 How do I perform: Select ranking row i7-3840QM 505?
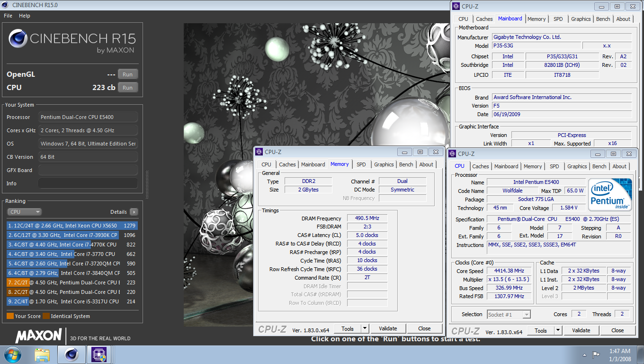click(72, 273)
